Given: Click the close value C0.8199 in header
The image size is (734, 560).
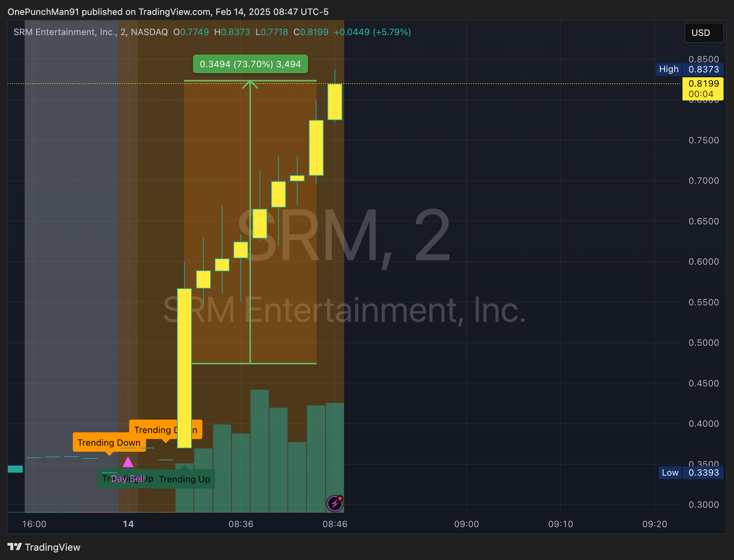Looking at the screenshot, I should [x=311, y=32].
